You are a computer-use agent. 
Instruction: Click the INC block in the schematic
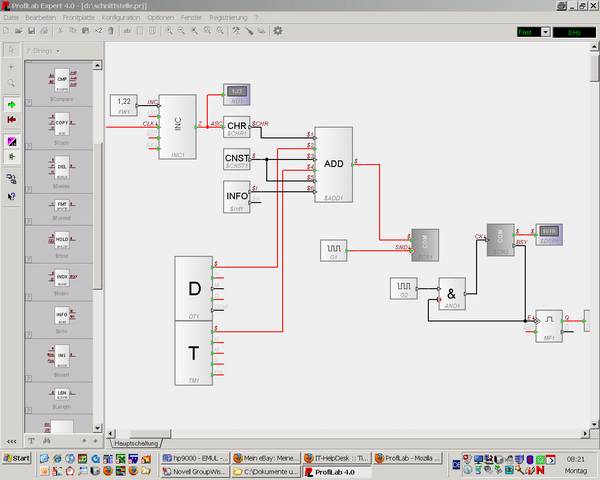coord(178,127)
